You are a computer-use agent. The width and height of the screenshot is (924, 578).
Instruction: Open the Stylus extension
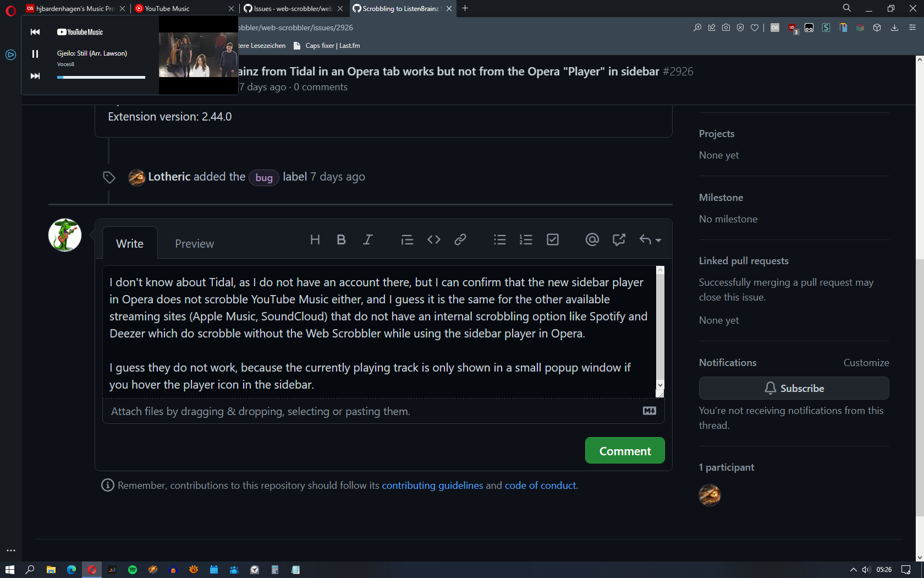[x=826, y=28]
